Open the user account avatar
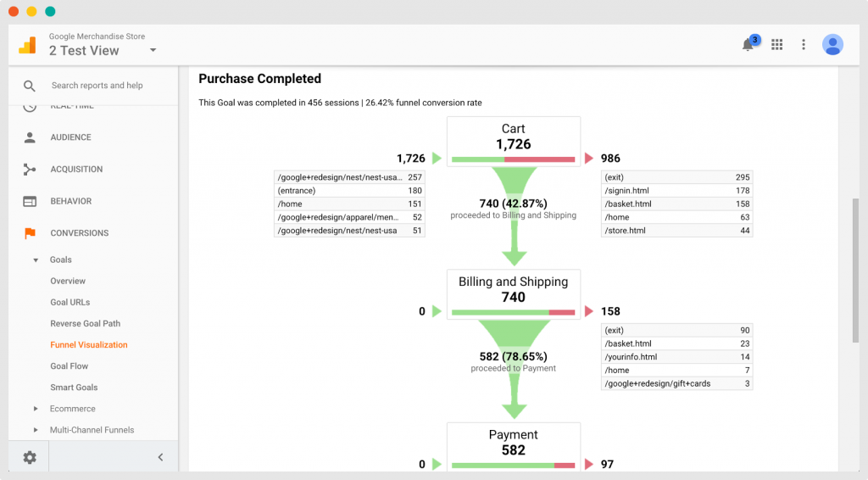This screenshot has height=480, width=868. click(832, 45)
